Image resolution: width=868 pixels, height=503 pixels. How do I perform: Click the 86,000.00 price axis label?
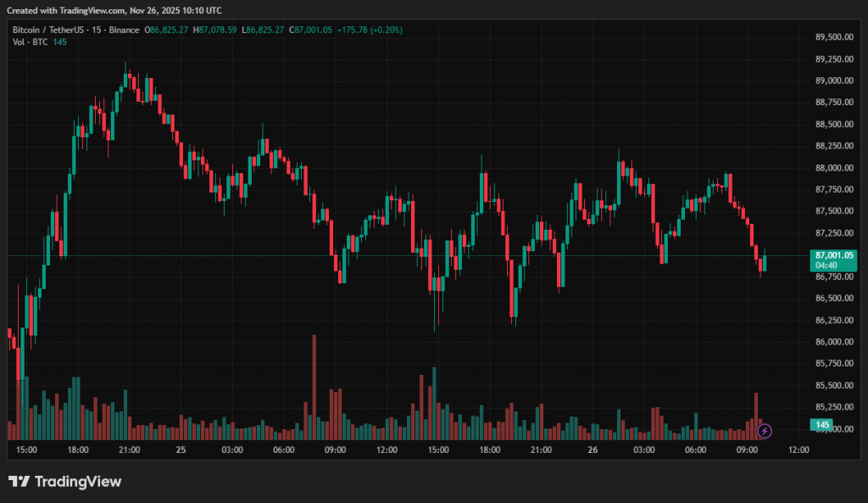coord(833,342)
